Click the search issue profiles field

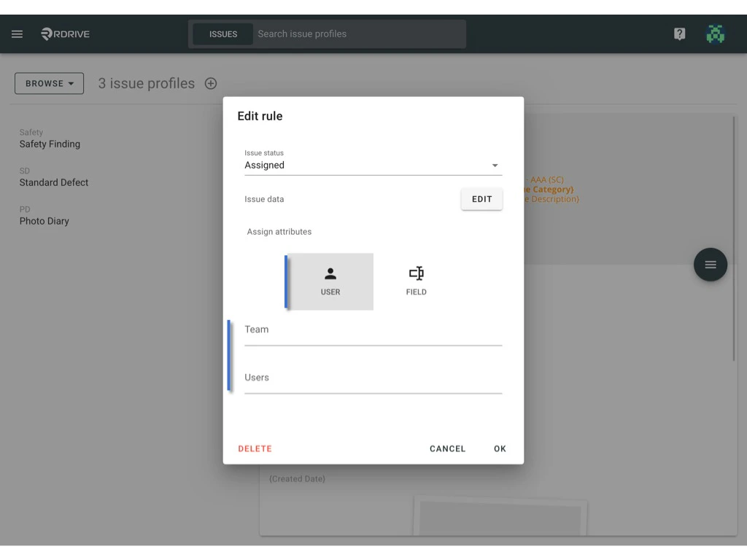coord(357,34)
